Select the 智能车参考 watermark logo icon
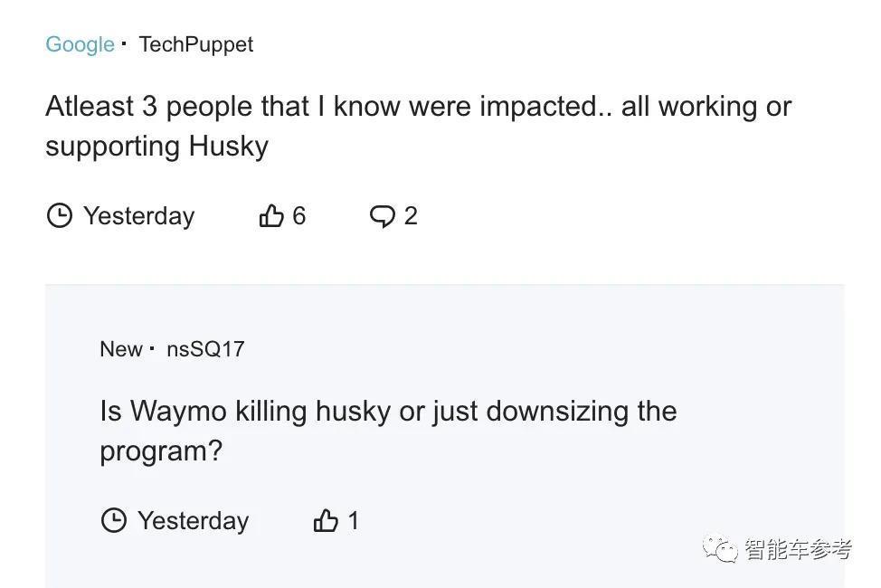Image resolution: width=881 pixels, height=588 pixels. (x=719, y=545)
